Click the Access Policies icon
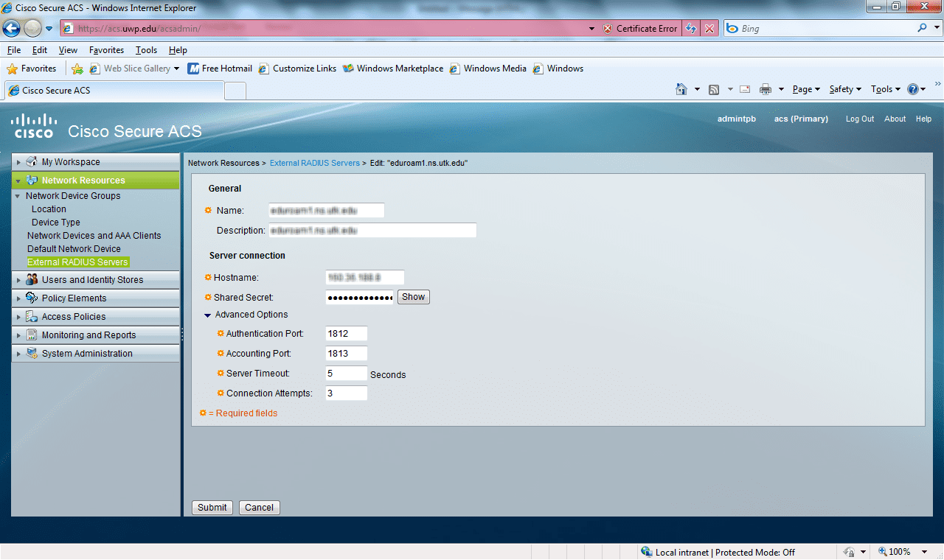The width and height of the screenshot is (944, 560). coord(32,317)
